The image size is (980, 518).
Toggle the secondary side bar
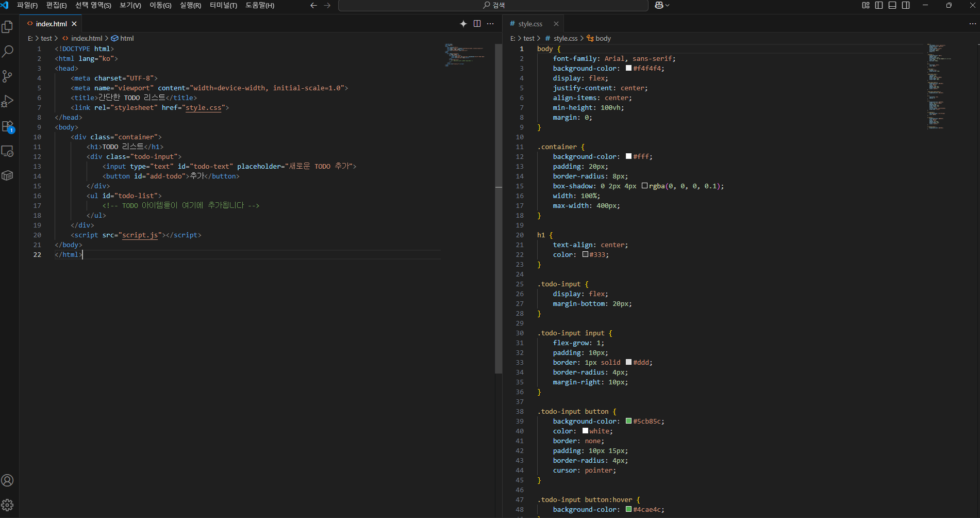[x=906, y=5]
